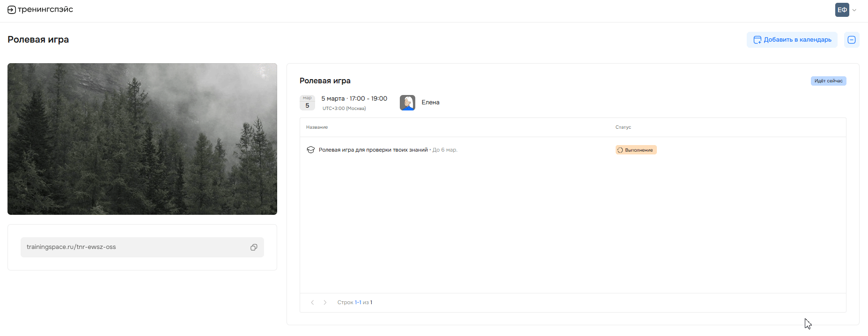
Task: Click the Выполнение status badge
Action: click(636, 150)
